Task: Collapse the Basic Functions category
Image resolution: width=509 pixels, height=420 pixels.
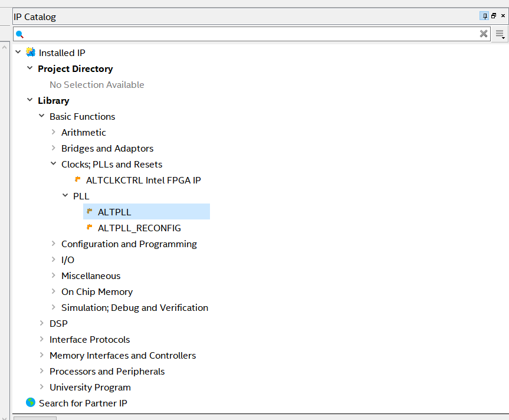Action: [x=42, y=116]
